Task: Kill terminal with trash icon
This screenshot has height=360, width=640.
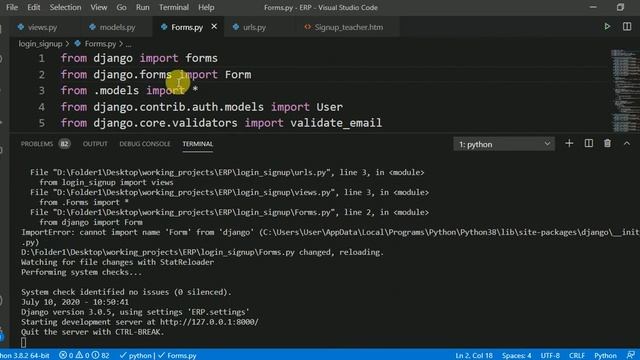Action: coord(607,144)
